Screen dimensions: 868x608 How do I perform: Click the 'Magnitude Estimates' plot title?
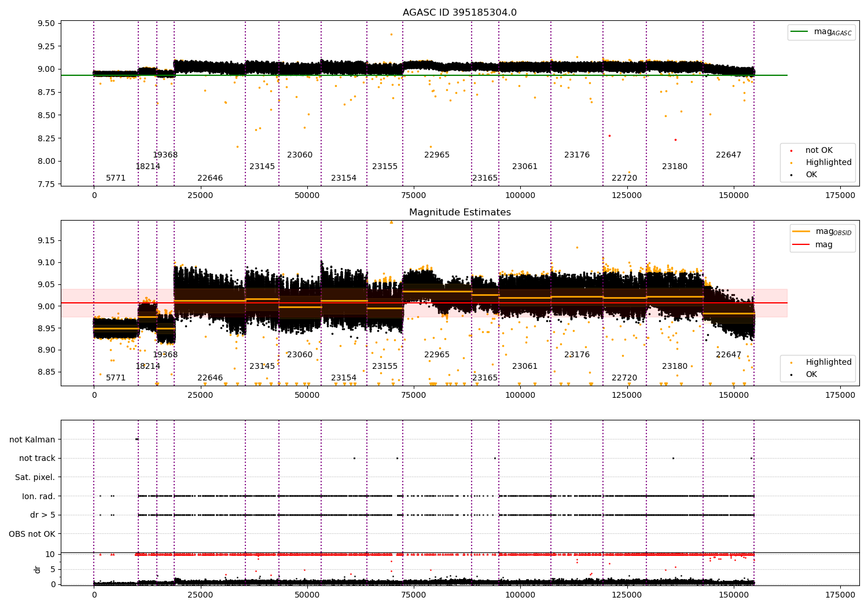tap(459, 213)
